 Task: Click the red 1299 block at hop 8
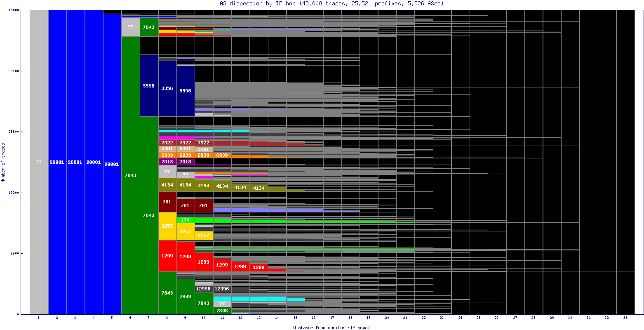tap(167, 256)
